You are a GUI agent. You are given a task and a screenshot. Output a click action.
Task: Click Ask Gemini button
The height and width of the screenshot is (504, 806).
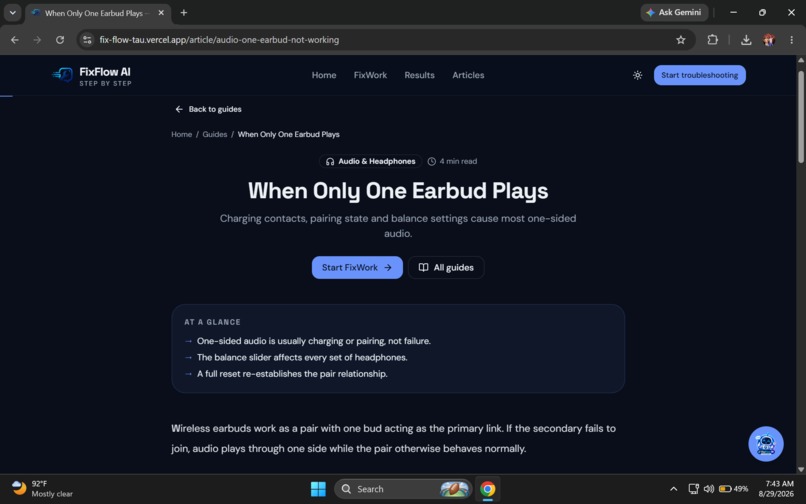point(674,12)
